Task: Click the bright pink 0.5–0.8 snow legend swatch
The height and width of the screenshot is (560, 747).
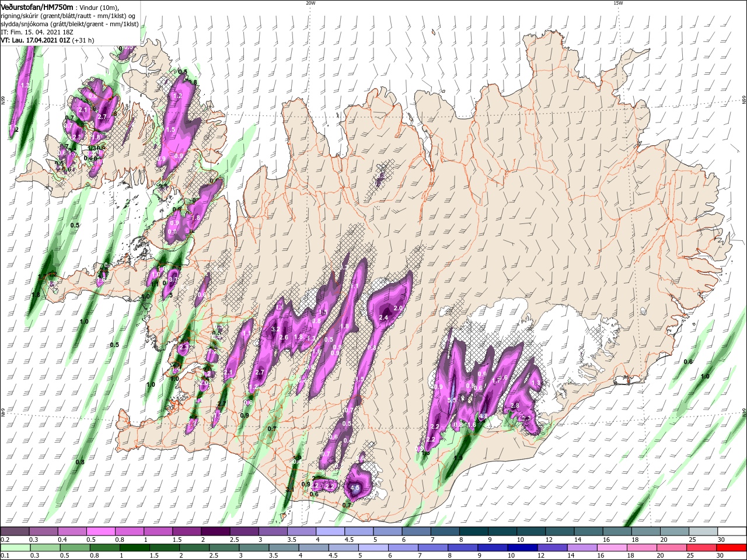Action: [100, 531]
